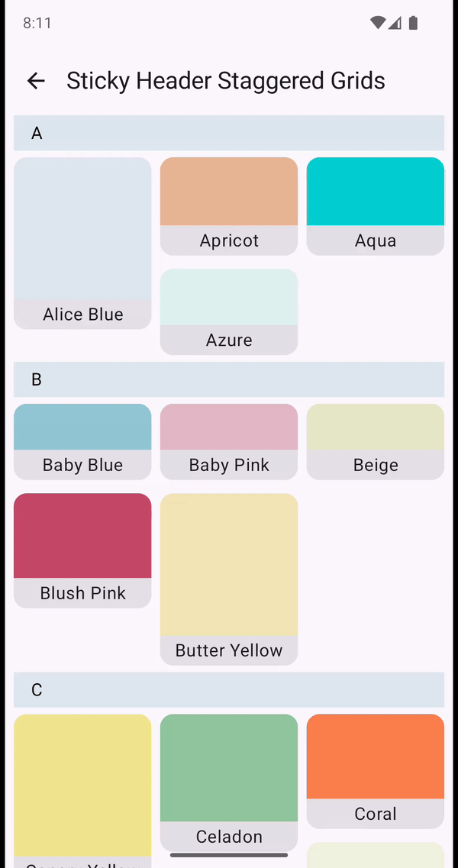Click the Wi-Fi status icon
Viewport: 458px width, 868px height.
pyautogui.click(x=377, y=23)
